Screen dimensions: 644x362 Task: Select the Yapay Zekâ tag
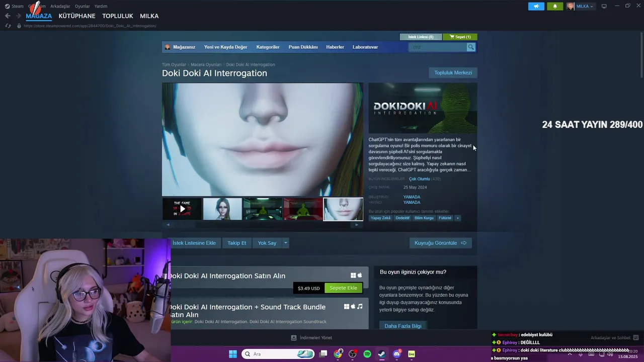(380, 218)
